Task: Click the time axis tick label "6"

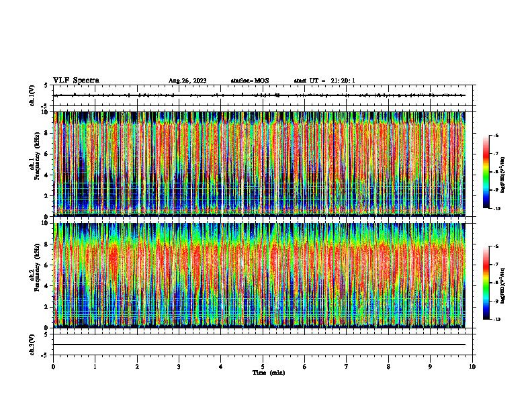Action: [305, 367]
